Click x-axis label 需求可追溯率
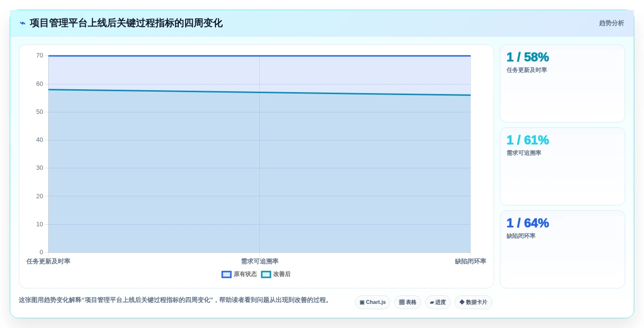Screen dimensions: 644x328 point(260,261)
